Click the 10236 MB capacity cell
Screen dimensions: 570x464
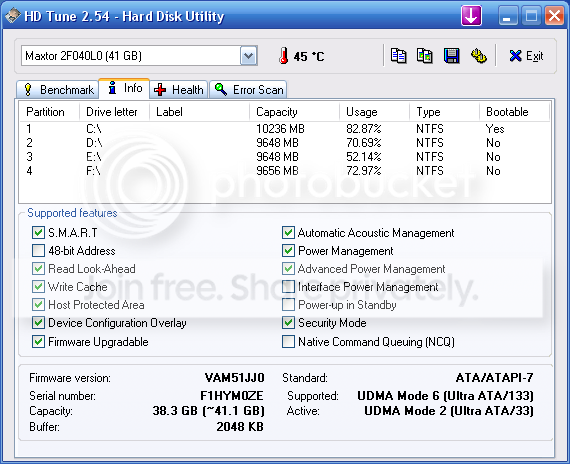280,129
